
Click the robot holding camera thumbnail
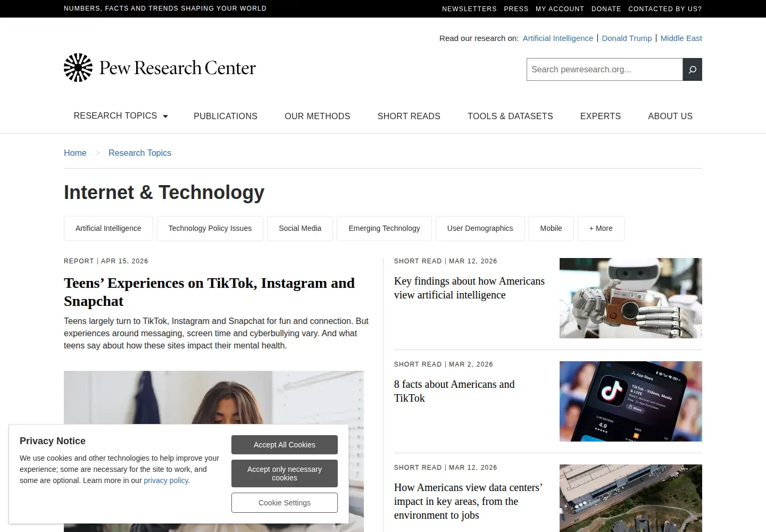click(631, 298)
